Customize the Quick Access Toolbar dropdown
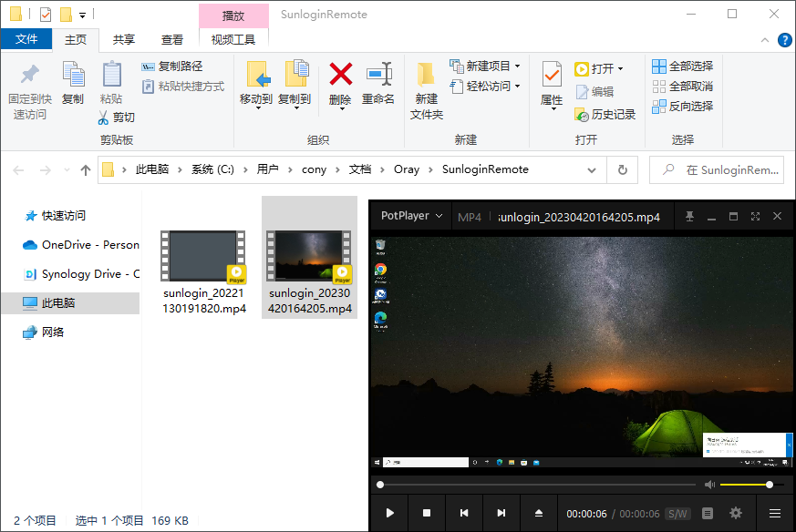 pyautogui.click(x=82, y=15)
